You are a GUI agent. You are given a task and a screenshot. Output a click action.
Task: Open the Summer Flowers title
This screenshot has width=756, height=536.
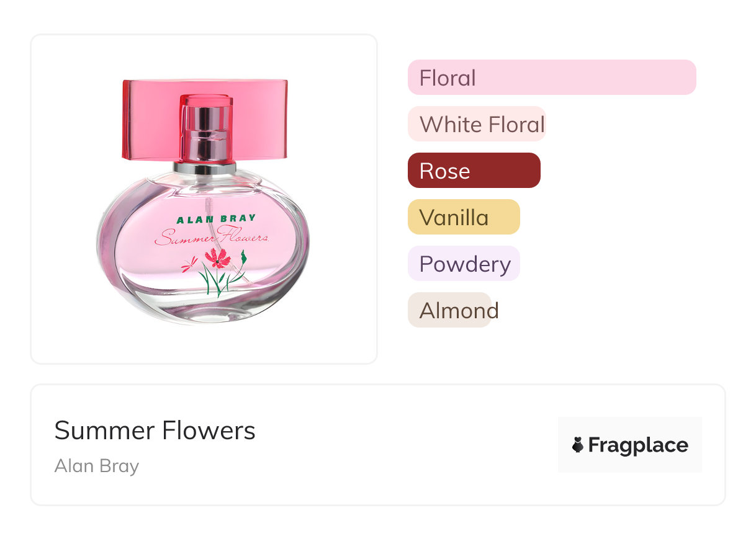155,430
